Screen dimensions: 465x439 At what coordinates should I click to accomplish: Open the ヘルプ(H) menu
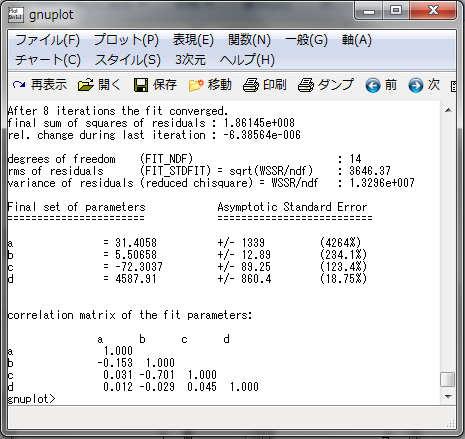click(247, 60)
